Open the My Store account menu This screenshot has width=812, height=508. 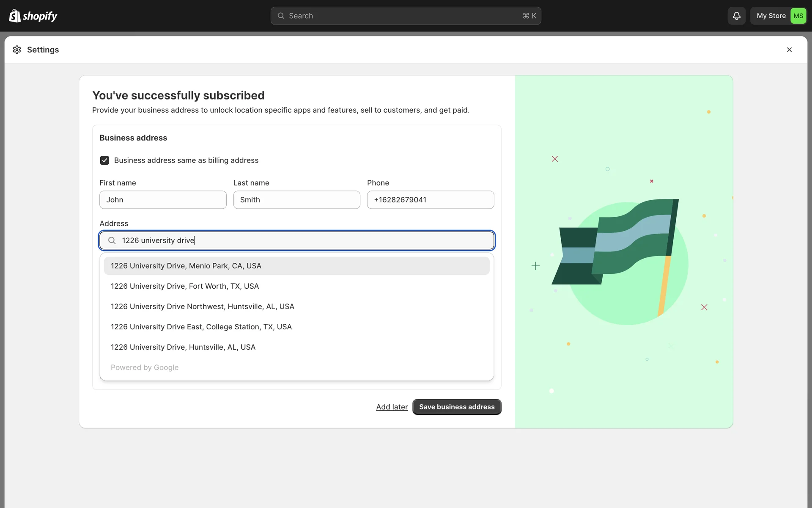771,16
